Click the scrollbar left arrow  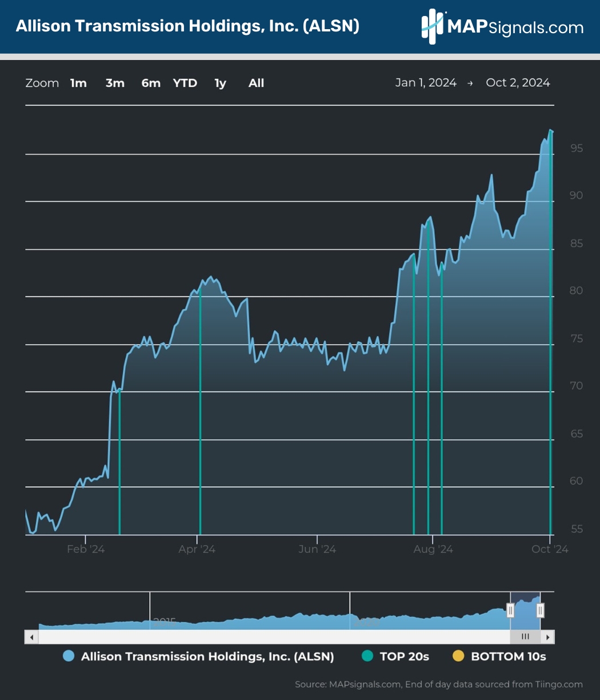click(31, 637)
